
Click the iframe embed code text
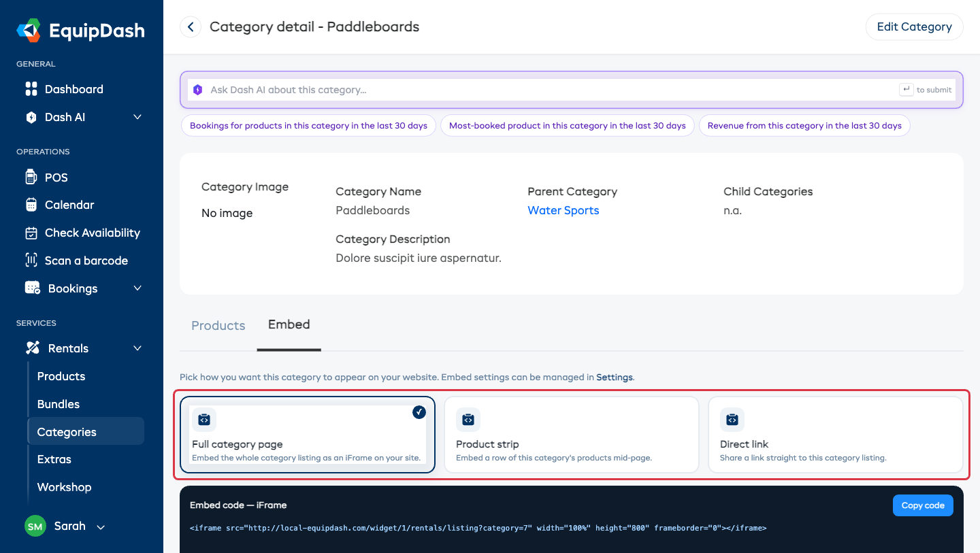tap(478, 528)
